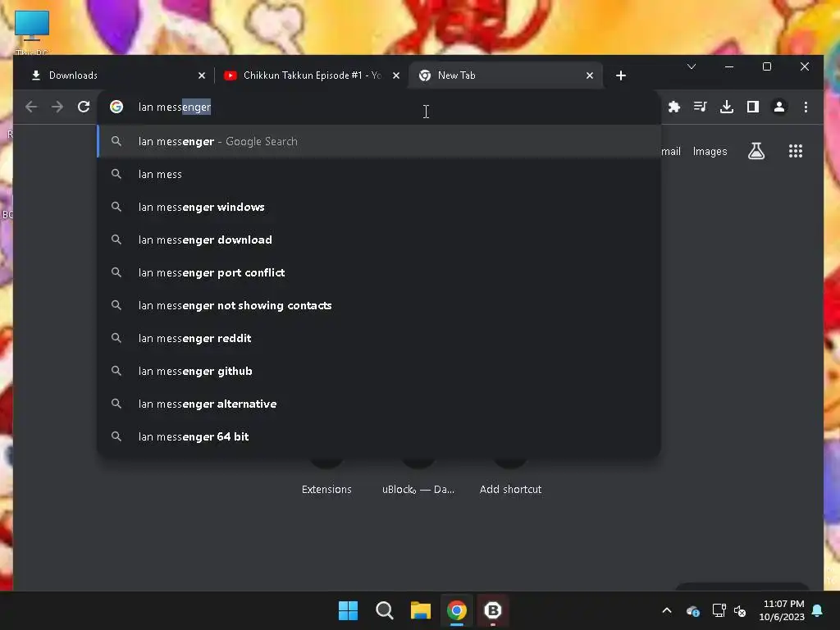Open the Extensions puzzle-piece menu

coord(674,107)
